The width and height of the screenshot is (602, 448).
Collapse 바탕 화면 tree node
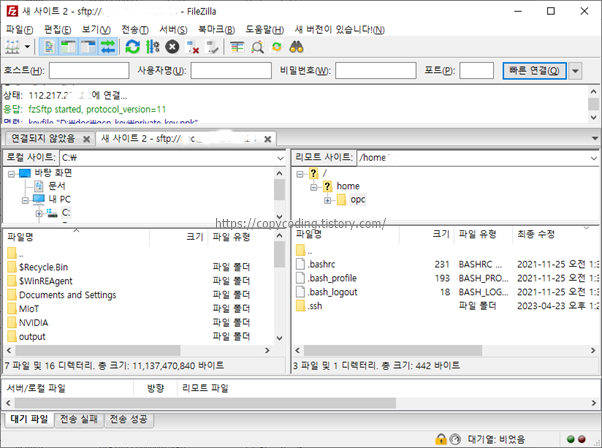tap(11, 174)
